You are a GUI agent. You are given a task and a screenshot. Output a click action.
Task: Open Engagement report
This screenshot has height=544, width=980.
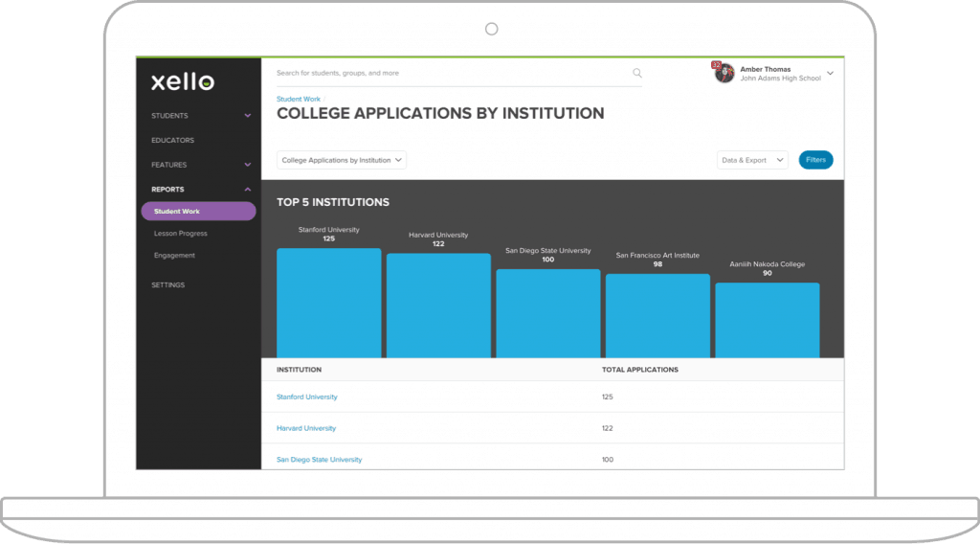pyautogui.click(x=174, y=255)
